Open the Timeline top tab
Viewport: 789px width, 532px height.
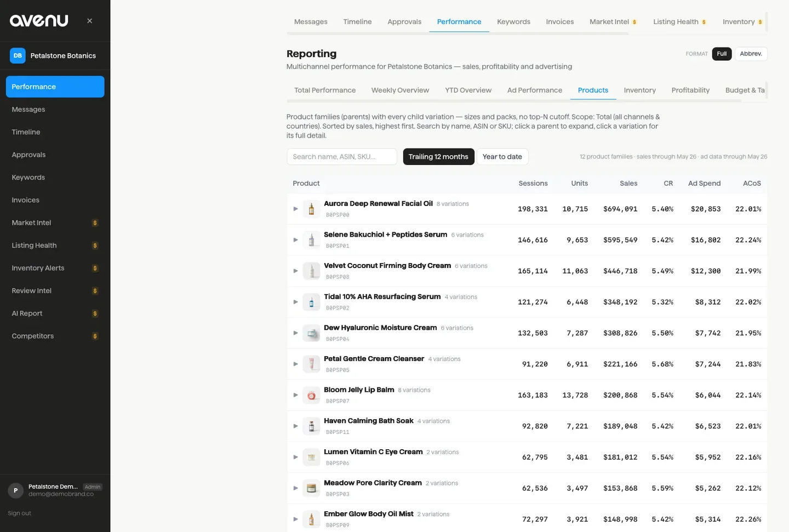[x=357, y=22]
